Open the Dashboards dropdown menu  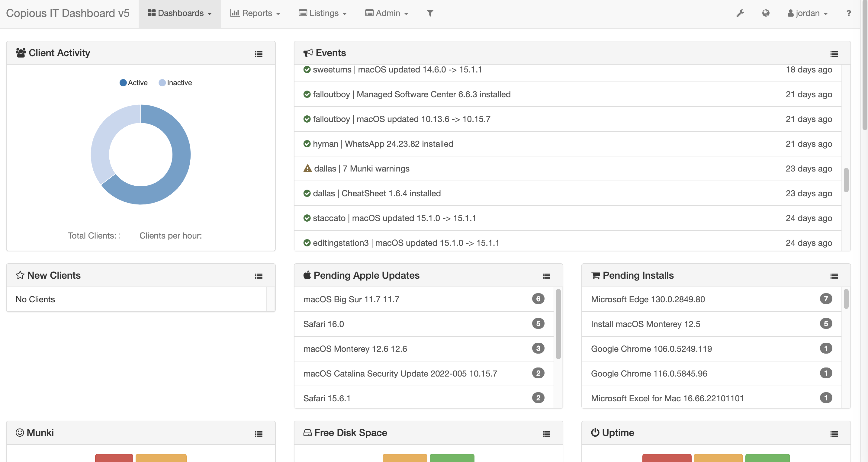tap(180, 13)
